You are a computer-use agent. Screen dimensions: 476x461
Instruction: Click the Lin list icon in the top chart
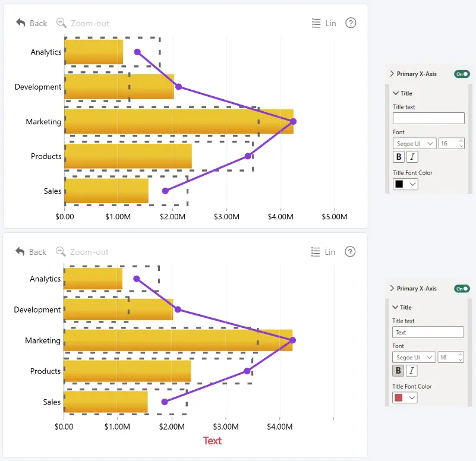click(x=316, y=23)
